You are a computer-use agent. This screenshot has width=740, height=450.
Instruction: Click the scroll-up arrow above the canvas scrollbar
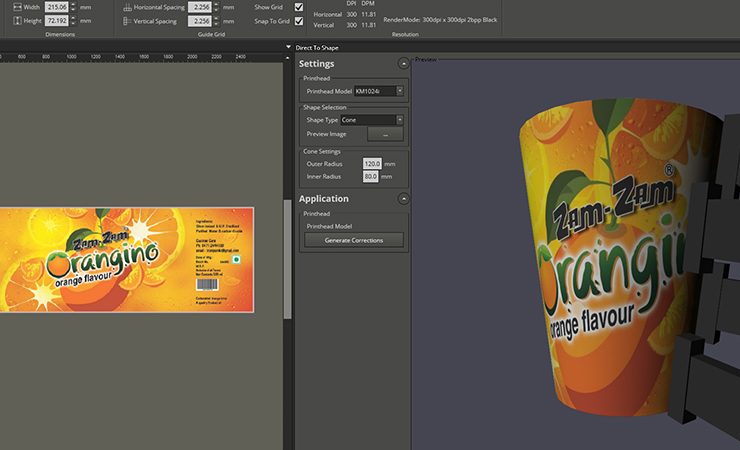(x=287, y=58)
